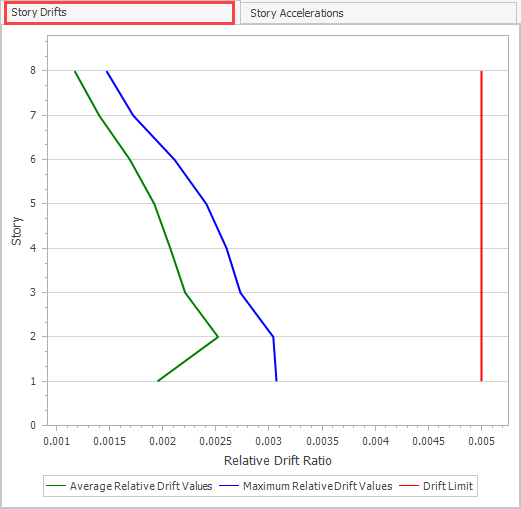Select the Average Relative Drift Values legend label
This screenshot has height=509, width=521.
coord(141,486)
